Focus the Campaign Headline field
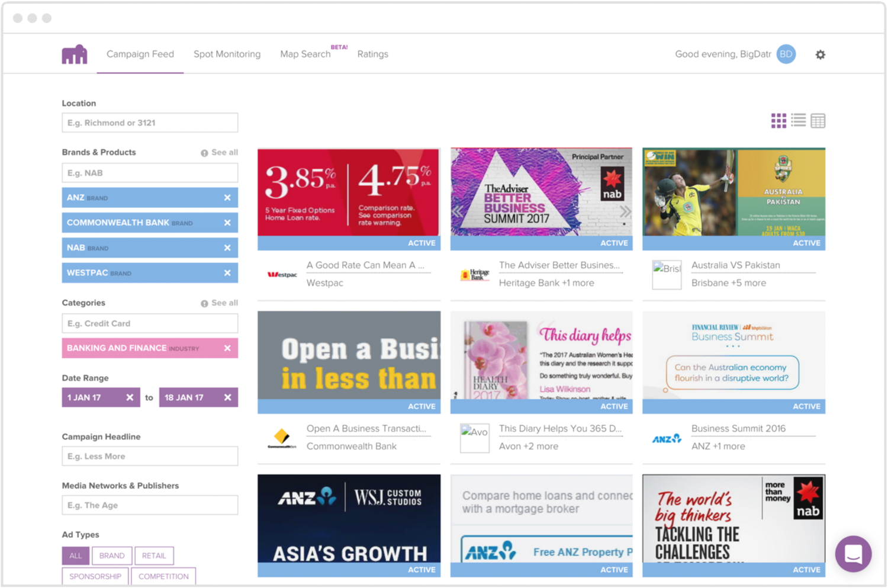The height and width of the screenshot is (588, 888). [x=150, y=456]
